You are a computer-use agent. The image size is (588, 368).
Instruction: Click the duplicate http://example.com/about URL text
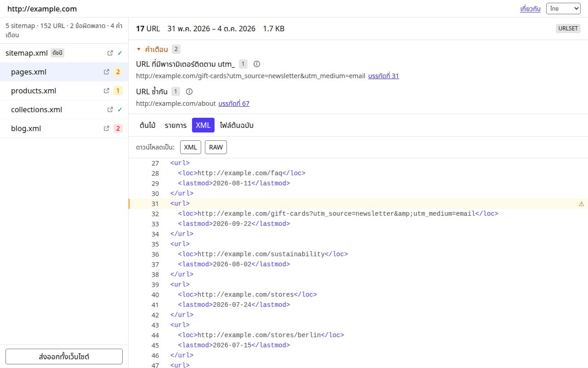coord(175,103)
